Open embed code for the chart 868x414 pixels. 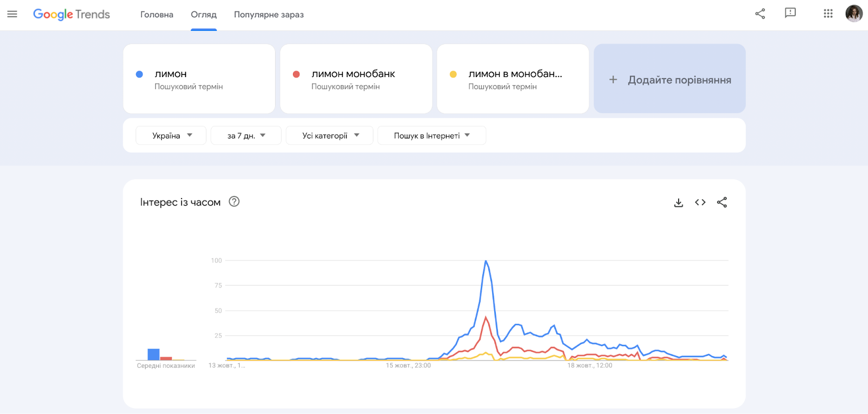[700, 202]
